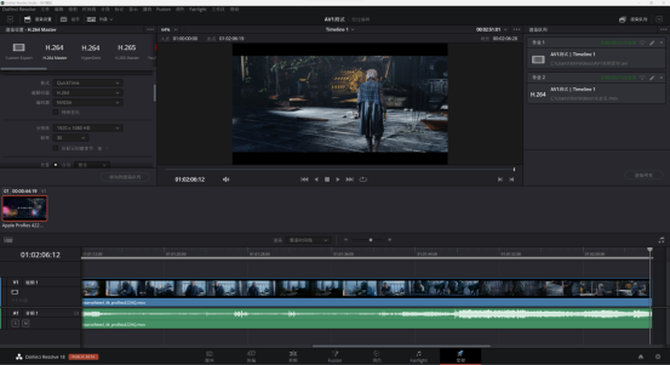Image resolution: width=670 pixels, height=365 pixels.
Task: Mute the viewer audio speaker icon
Action: coord(226,180)
